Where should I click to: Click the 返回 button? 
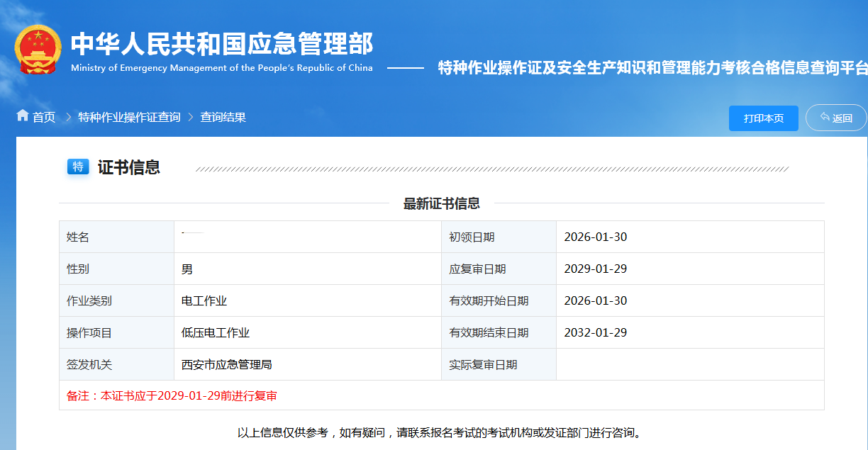click(x=836, y=118)
